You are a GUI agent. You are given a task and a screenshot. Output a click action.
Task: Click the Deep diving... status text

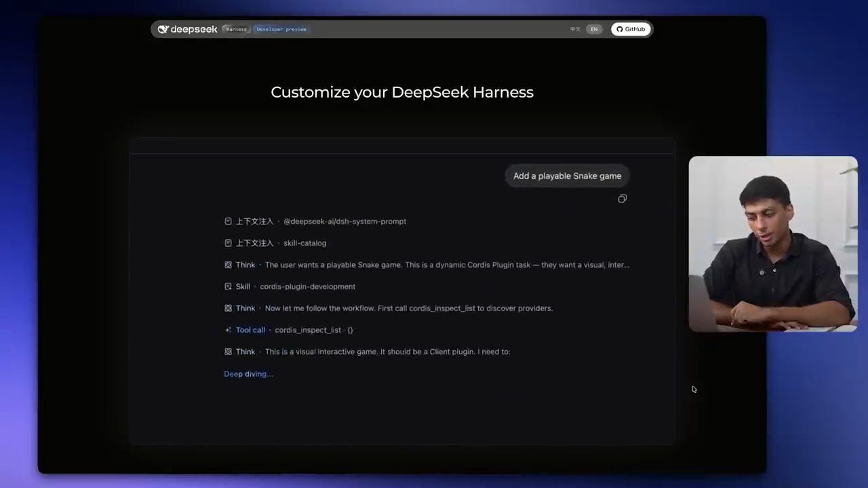pos(248,374)
